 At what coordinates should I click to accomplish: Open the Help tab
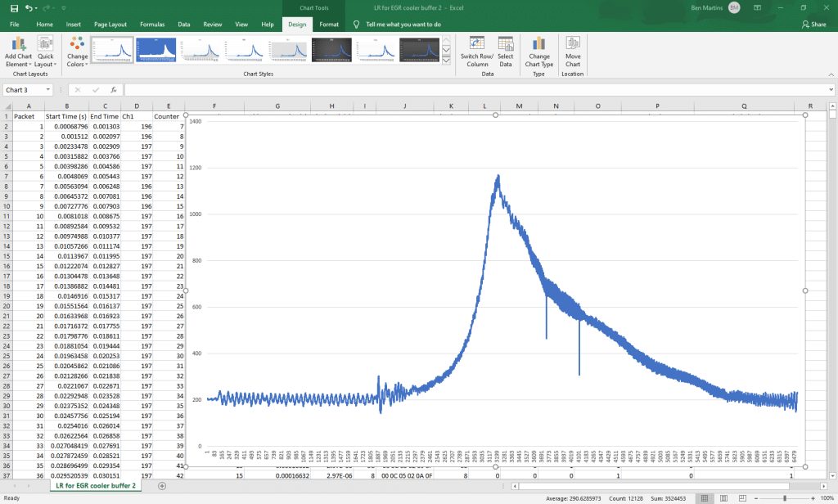coord(268,24)
